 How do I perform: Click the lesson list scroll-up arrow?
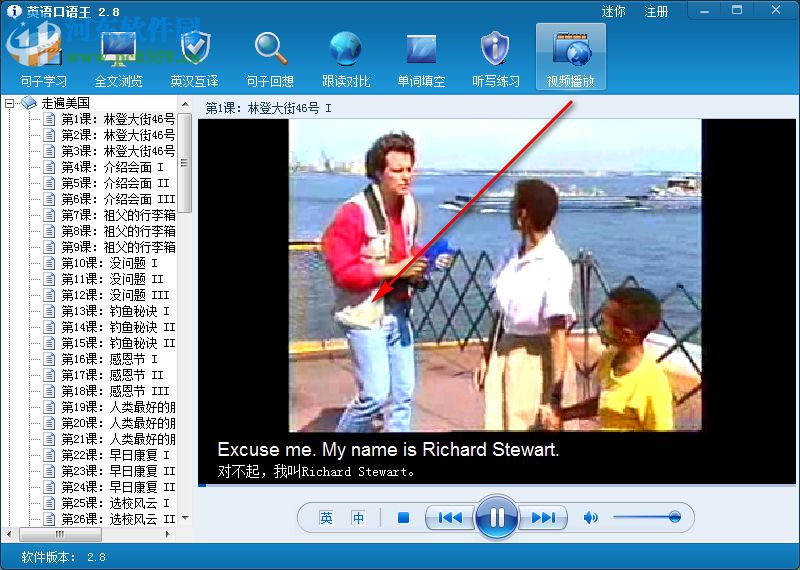tap(185, 104)
